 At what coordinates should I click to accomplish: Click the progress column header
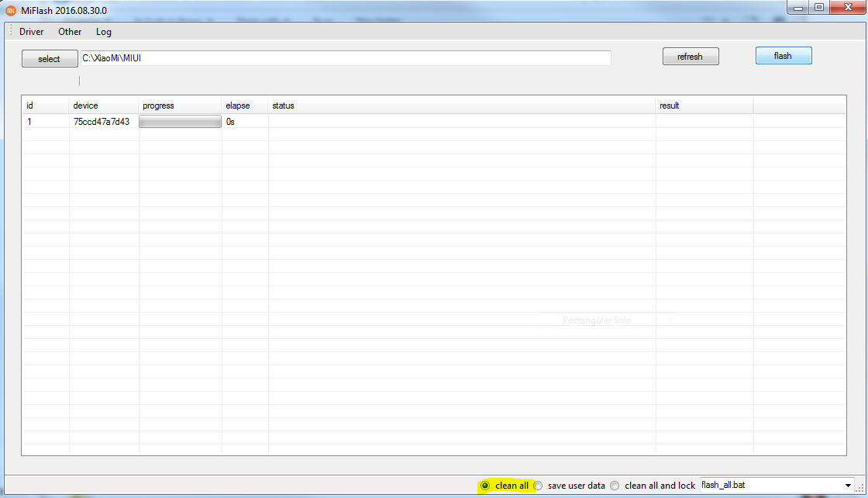pos(180,105)
